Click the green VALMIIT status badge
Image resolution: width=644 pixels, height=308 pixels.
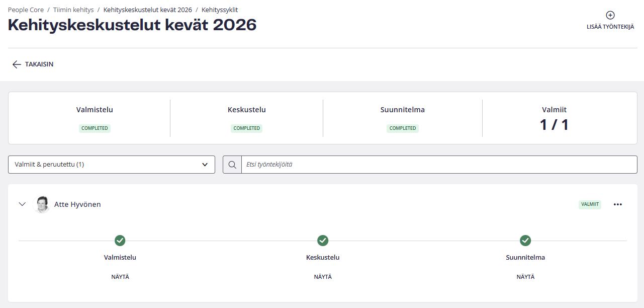590,204
